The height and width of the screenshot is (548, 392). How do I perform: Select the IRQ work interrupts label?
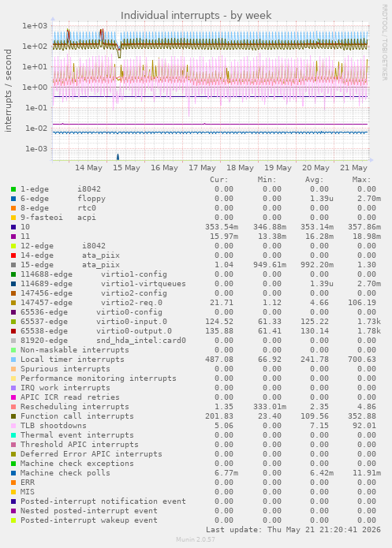pos(65,388)
